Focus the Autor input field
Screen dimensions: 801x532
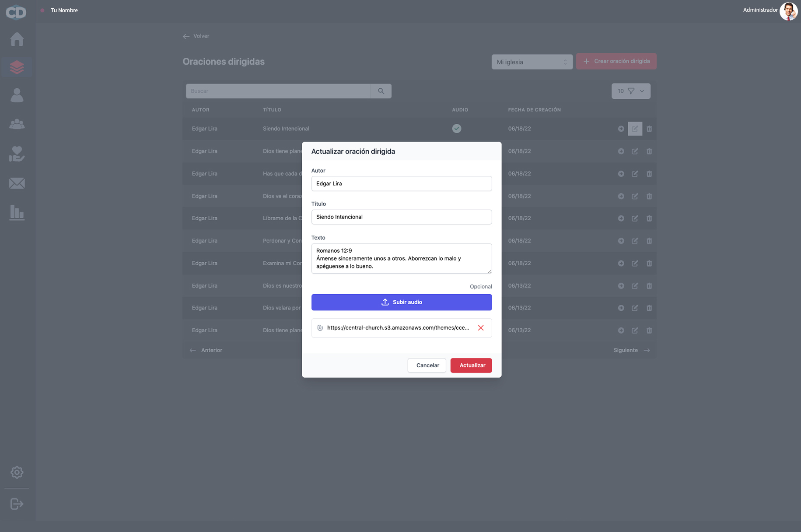402,184
